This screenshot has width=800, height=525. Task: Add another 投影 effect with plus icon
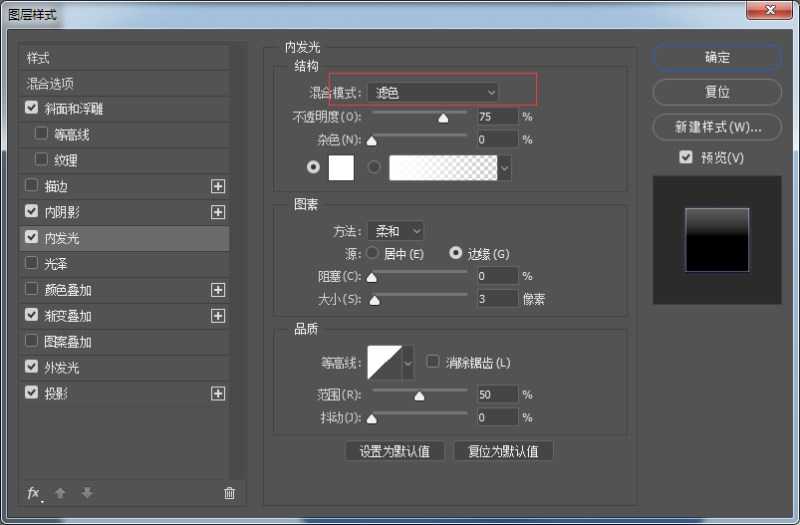click(218, 394)
